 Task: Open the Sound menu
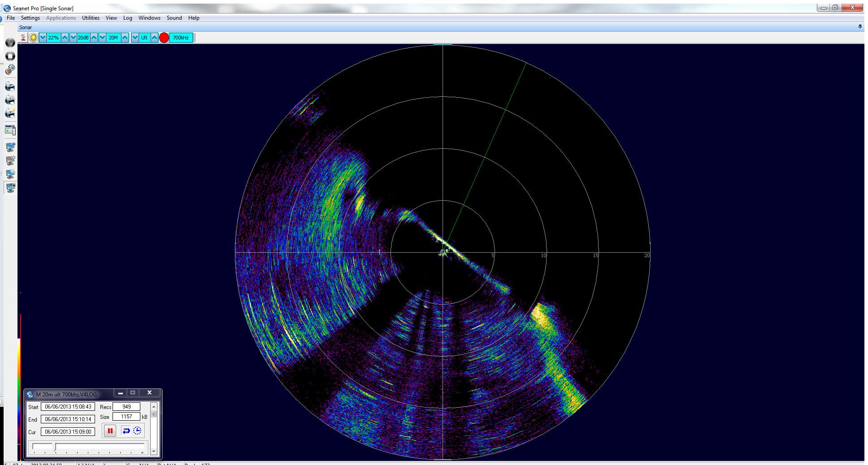coord(174,18)
